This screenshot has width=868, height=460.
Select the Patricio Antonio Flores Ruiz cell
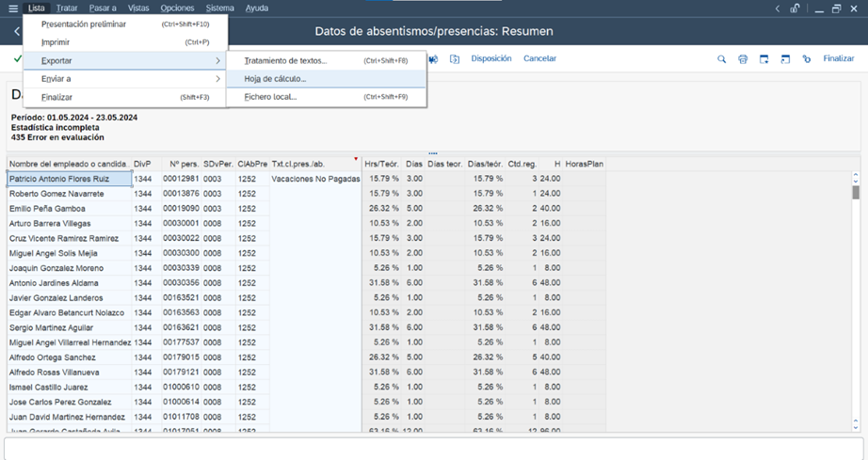[69, 179]
